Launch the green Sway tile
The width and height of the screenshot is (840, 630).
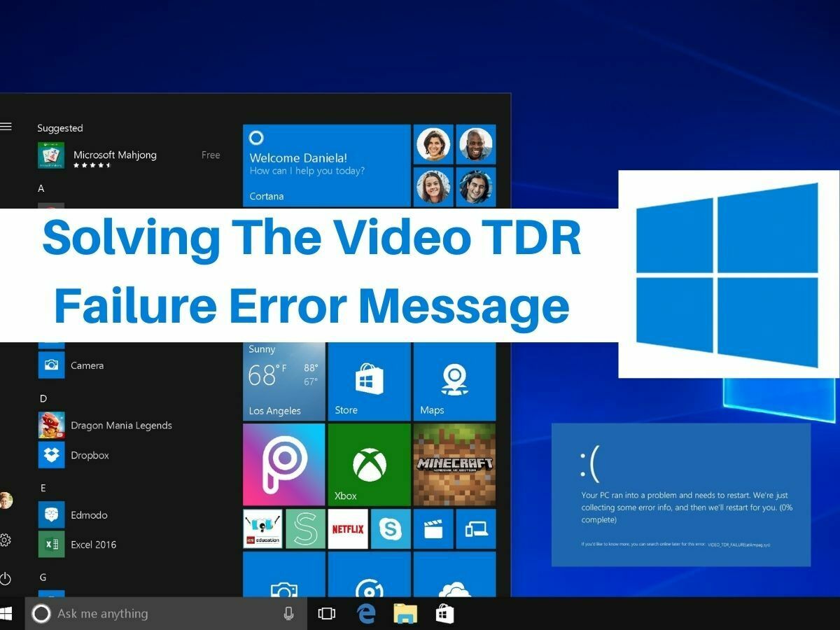coord(305,528)
